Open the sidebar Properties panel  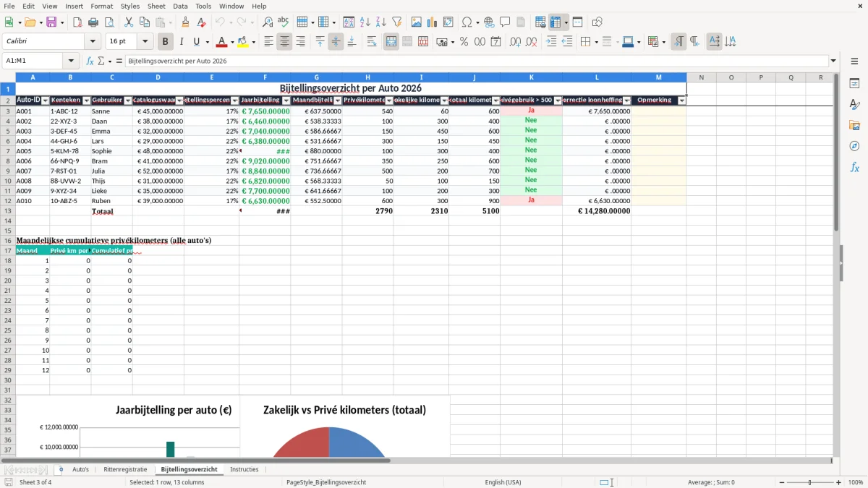855,84
